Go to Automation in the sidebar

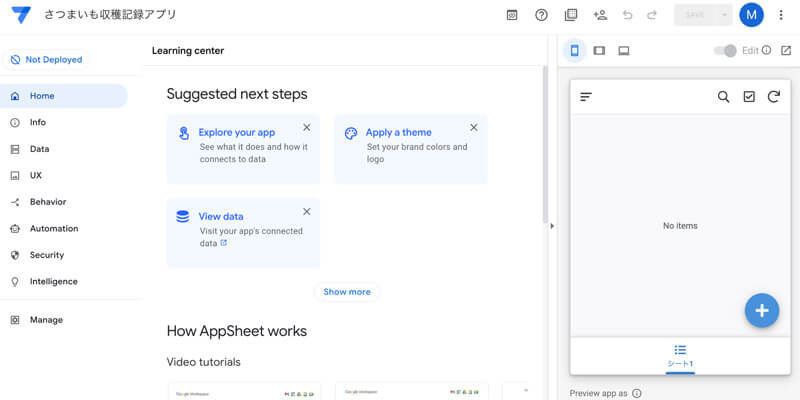click(53, 228)
